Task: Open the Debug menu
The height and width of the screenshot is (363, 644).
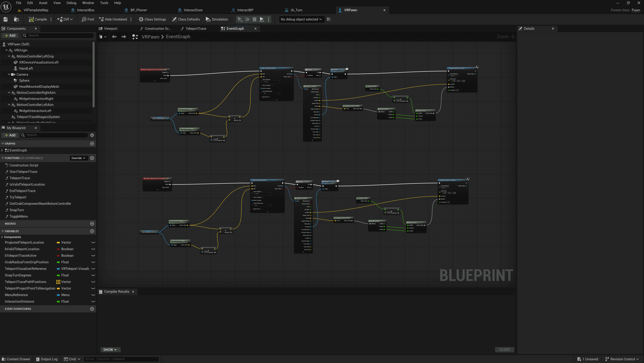Action: (71, 3)
